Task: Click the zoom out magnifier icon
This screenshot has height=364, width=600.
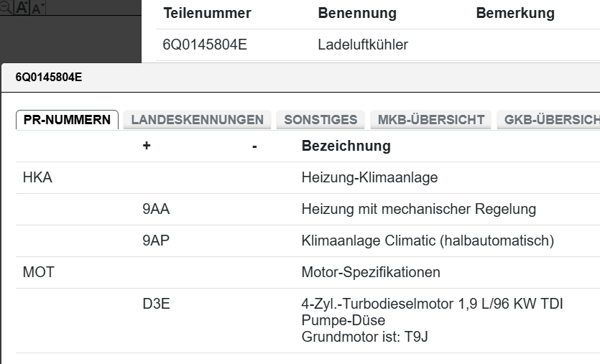Action: 4,7
